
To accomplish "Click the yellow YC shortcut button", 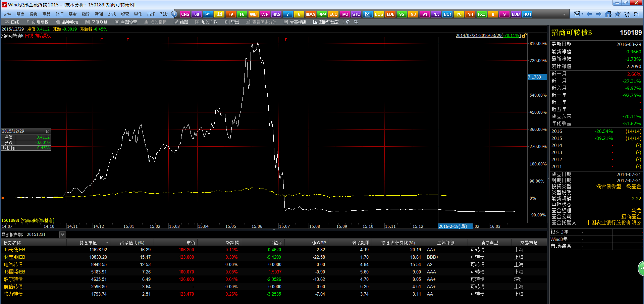I will coord(459,14).
